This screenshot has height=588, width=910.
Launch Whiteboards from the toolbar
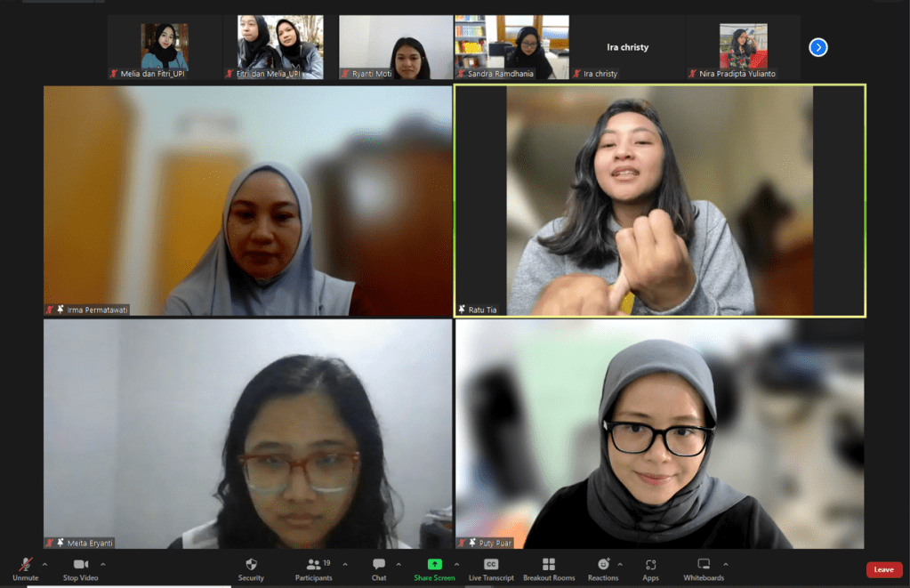click(704, 568)
